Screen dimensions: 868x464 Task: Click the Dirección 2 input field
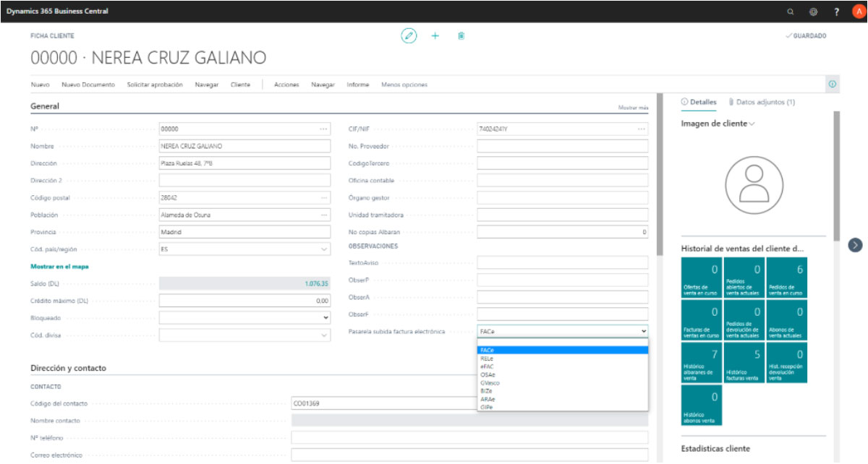[x=244, y=181]
